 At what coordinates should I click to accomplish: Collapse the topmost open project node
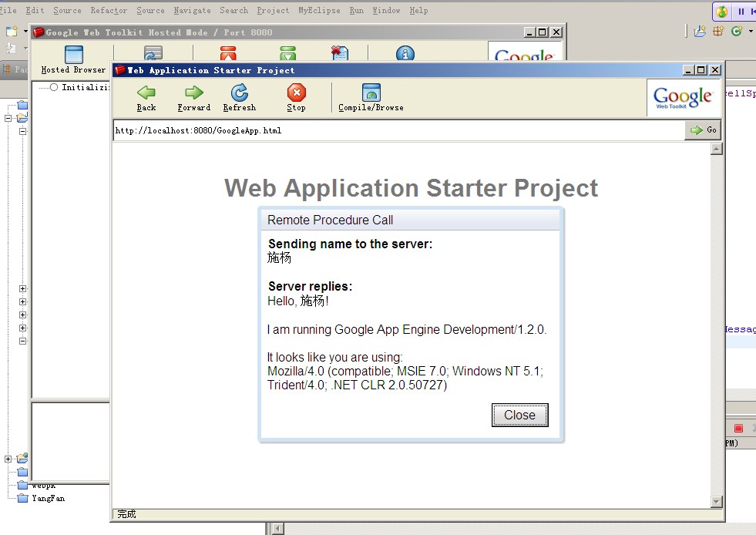(x=8, y=118)
